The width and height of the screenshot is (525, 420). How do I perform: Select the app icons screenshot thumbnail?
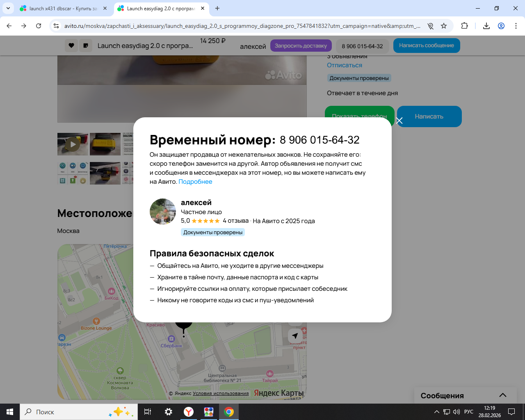[73, 173]
